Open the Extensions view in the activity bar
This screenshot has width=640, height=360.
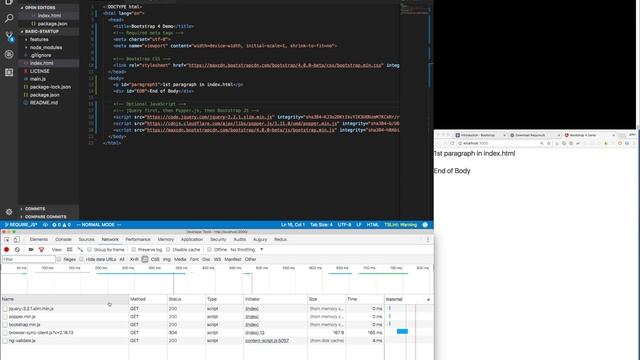click(9, 72)
